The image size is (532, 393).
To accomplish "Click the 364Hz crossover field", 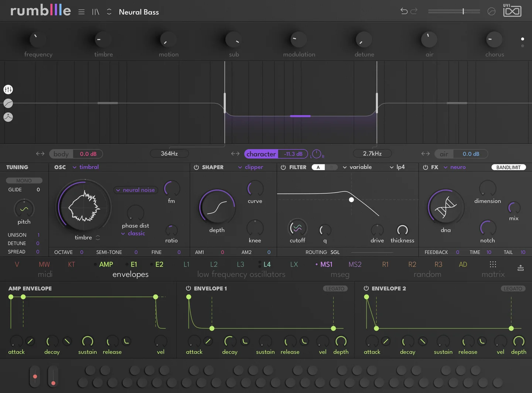I will 169,154.
